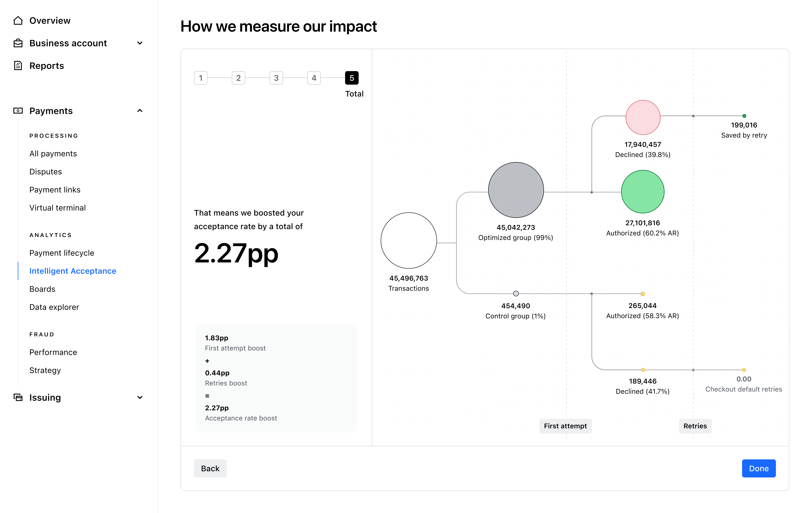Open Boards under Analytics
The image size is (812, 513).
click(x=42, y=289)
